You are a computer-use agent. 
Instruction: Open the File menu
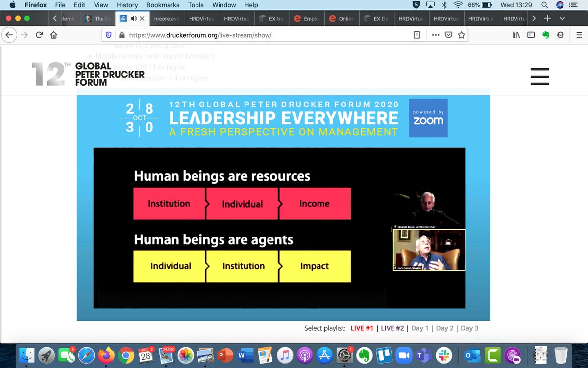pos(60,5)
